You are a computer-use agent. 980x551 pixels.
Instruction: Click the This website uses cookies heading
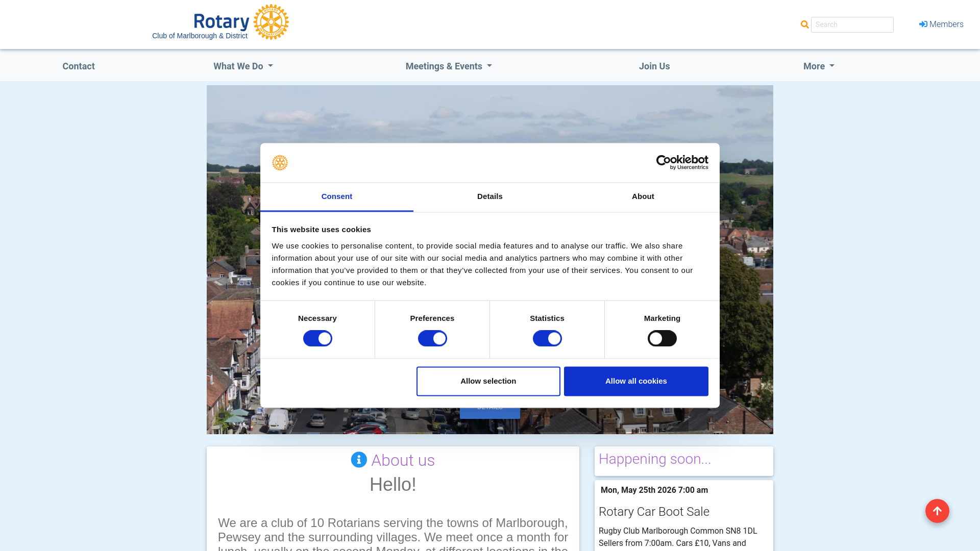(322, 230)
